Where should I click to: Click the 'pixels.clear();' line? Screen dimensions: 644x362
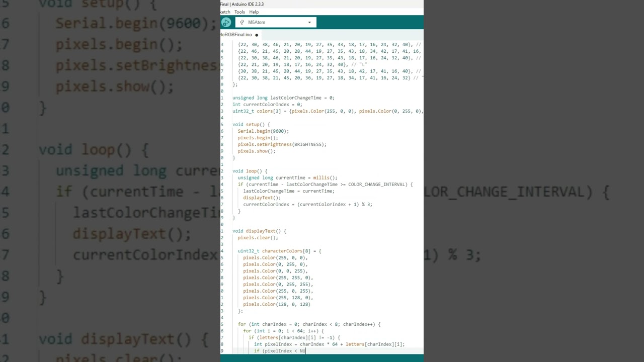[258, 238]
